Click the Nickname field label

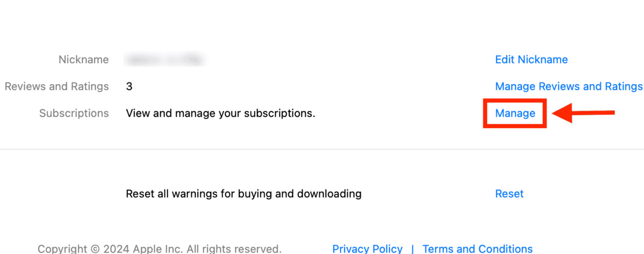(83, 60)
